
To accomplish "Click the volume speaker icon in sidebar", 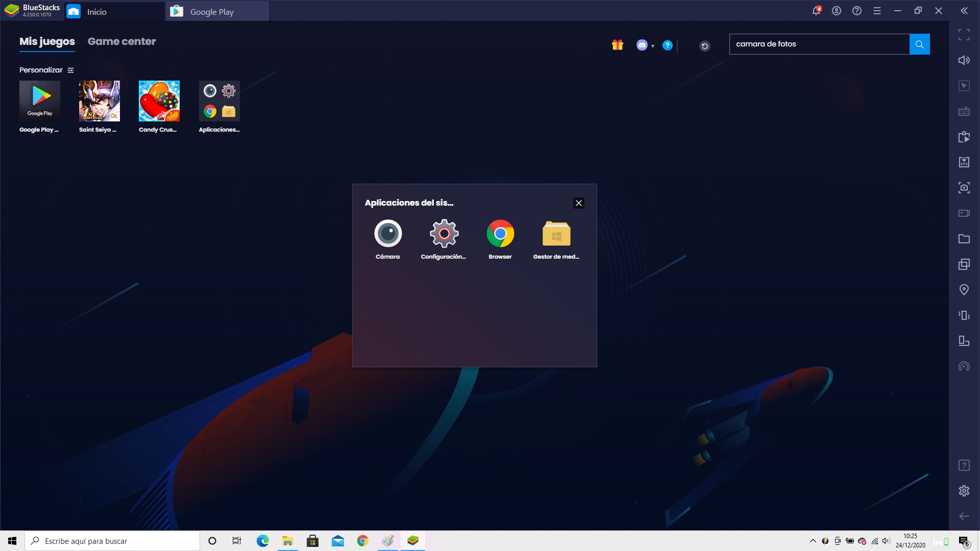I will [964, 60].
